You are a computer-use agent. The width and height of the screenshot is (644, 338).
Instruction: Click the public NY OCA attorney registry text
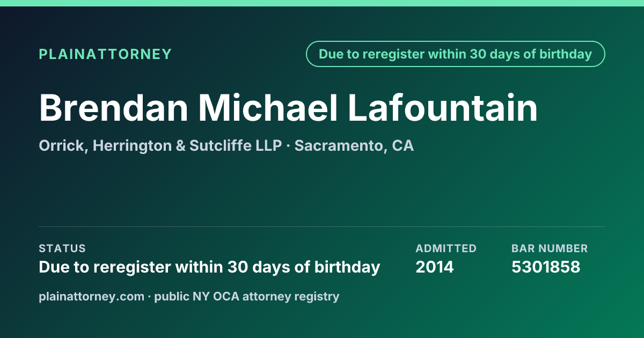pyautogui.click(x=247, y=296)
